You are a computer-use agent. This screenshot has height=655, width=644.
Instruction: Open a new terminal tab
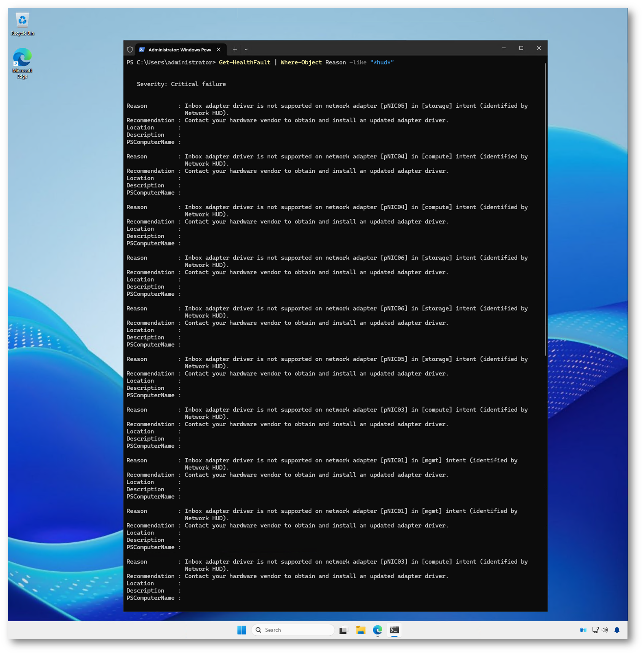coord(235,49)
